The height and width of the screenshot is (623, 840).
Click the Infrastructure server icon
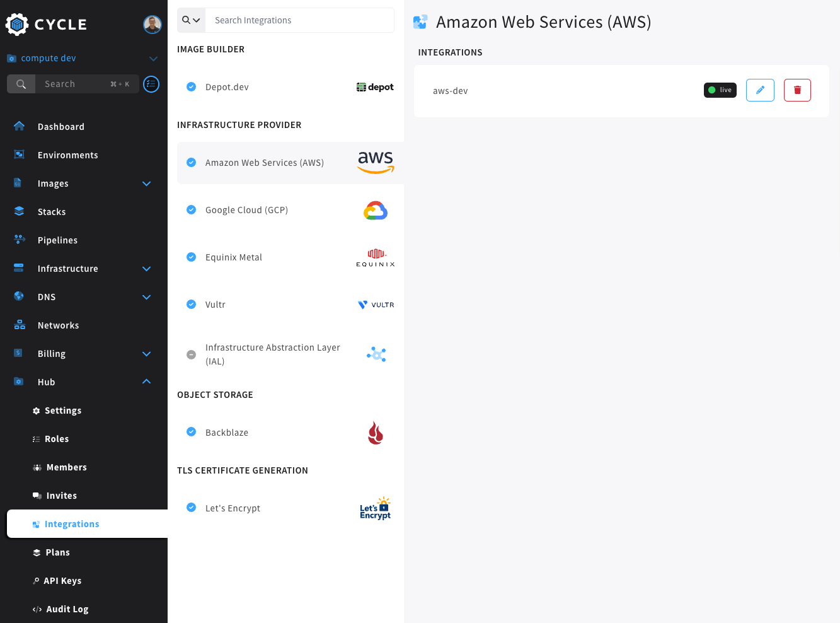(x=19, y=268)
